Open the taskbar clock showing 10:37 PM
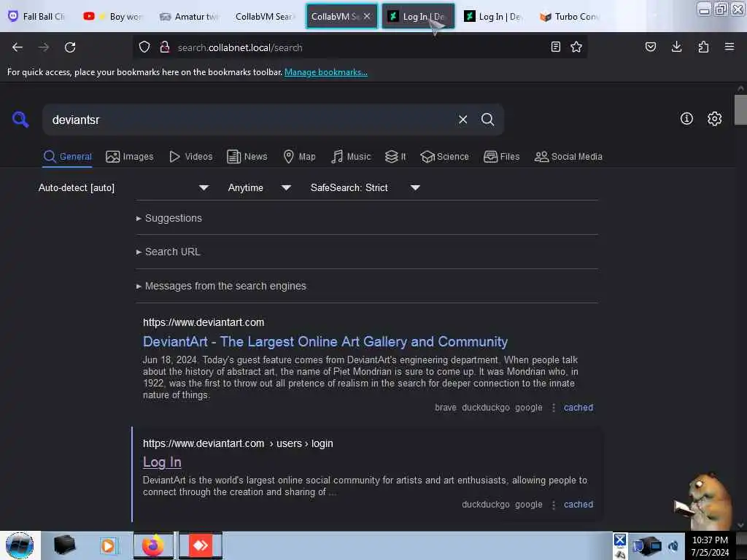 pos(709,545)
